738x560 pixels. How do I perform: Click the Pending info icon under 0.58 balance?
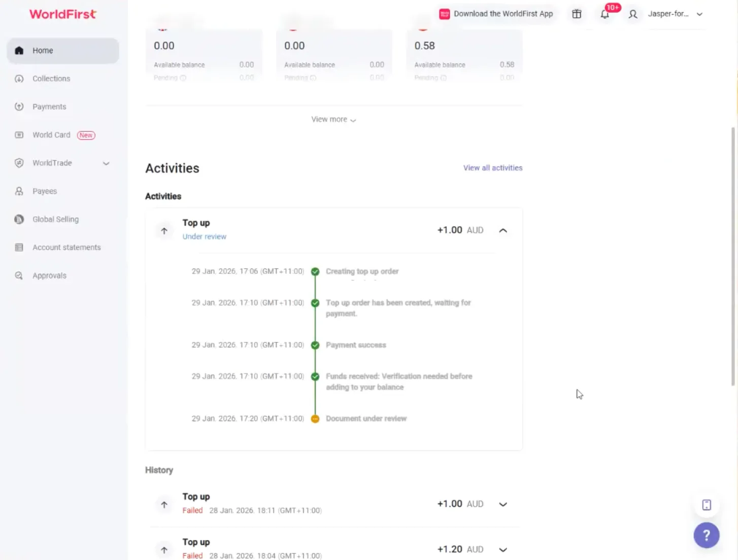(443, 78)
